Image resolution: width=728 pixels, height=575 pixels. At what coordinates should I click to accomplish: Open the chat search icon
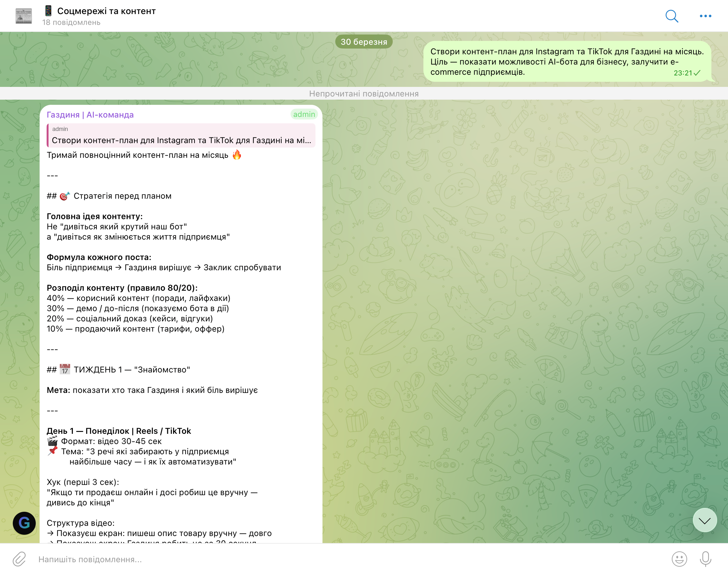pyautogui.click(x=671, y=16)
